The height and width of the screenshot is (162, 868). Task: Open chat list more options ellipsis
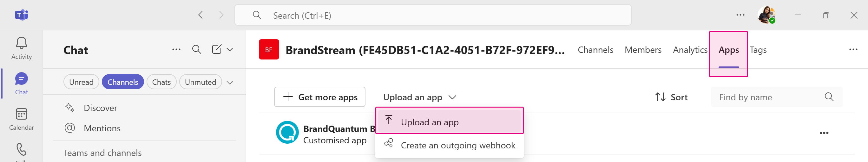(x=176, y=49)
